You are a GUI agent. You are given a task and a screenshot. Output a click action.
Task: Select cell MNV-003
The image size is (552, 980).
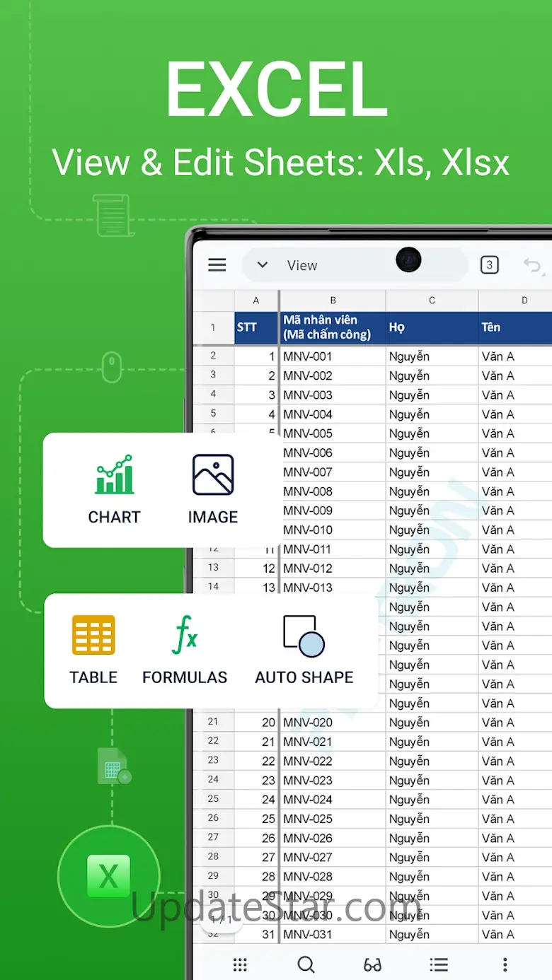[x=333, y=395]
